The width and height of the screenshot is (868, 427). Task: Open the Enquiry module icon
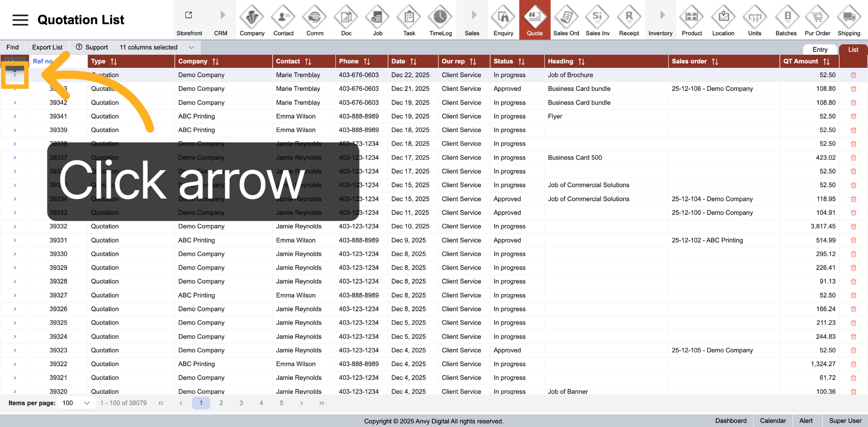(x=503, y=18)
